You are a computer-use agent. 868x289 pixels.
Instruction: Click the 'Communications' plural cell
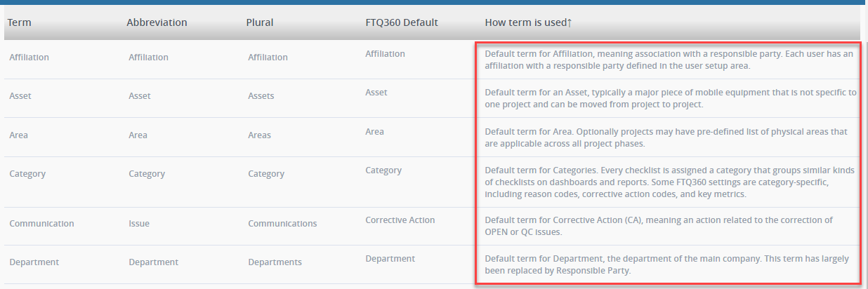[282, 224]
